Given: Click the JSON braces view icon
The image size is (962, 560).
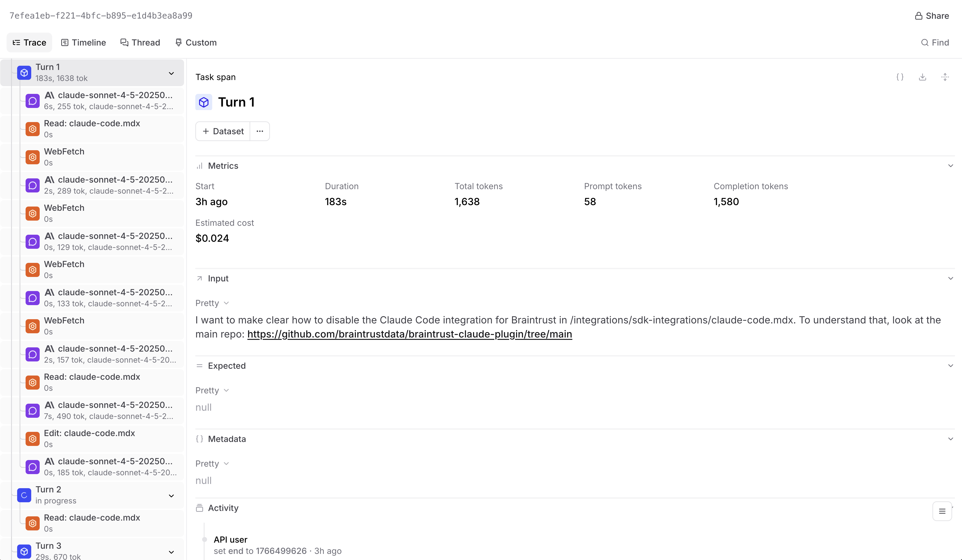Looking at the screenshot, I should click(x=900, y=77).
